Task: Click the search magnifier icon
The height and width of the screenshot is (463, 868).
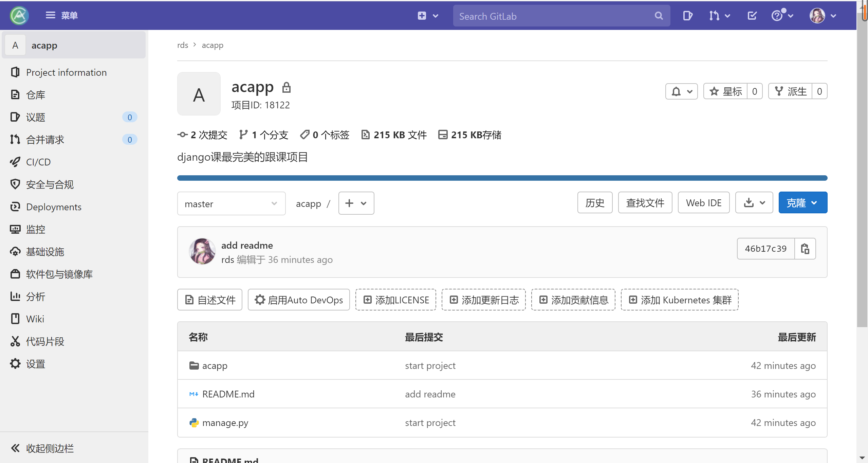Action: [x=659, y=16]
